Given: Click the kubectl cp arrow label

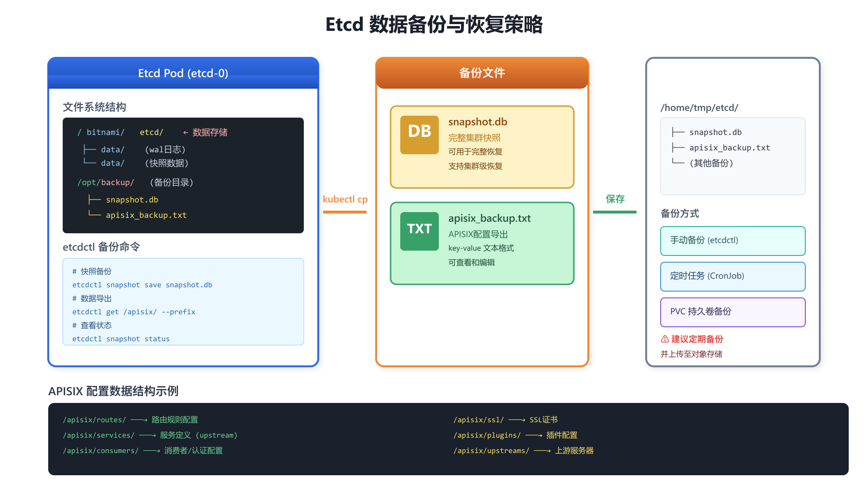Looking at the screenshot, I should [x=345, y=199].
